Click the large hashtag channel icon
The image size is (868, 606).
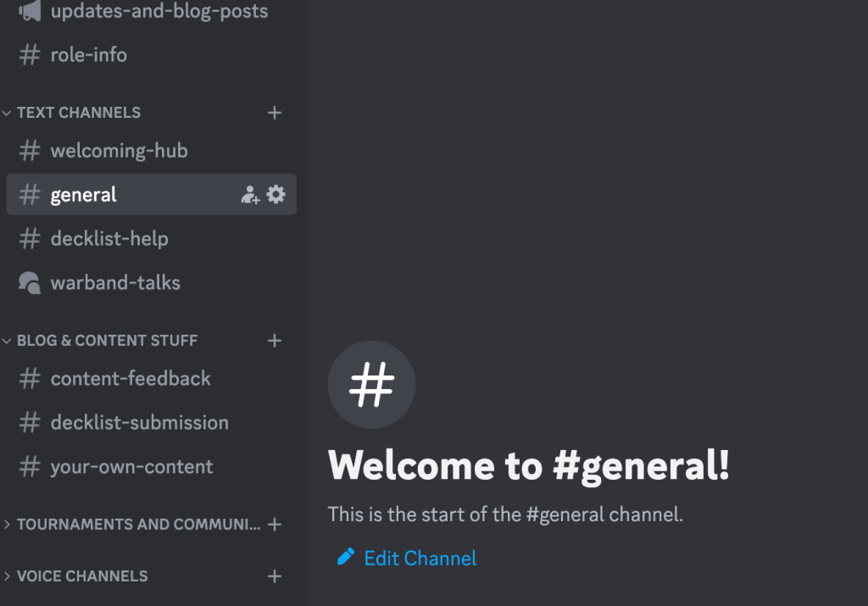[x=371, y=385]
